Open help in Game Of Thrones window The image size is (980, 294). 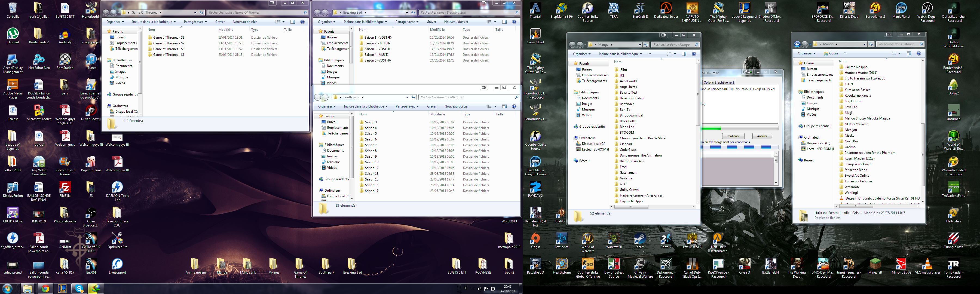302,22
